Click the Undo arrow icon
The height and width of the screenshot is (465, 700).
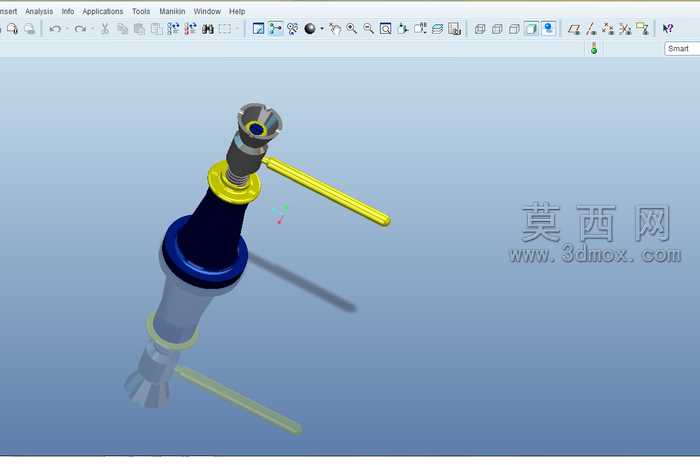(x=55, y=29)
